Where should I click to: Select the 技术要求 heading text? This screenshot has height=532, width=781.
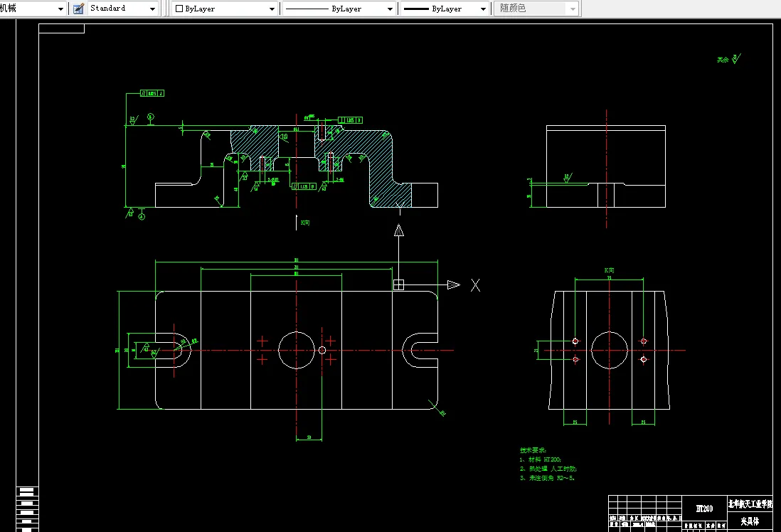[533, 449]
